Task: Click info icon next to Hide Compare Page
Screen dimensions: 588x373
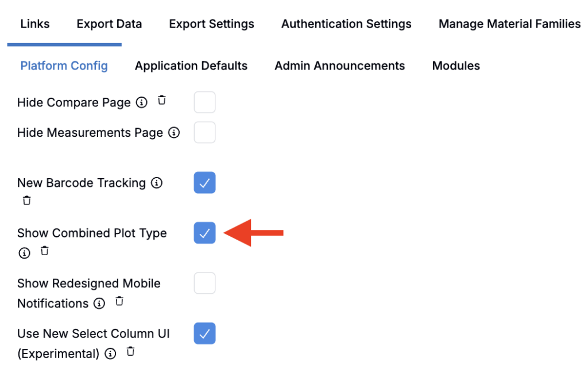Action: pyautogui.click(x=141, y=103)
